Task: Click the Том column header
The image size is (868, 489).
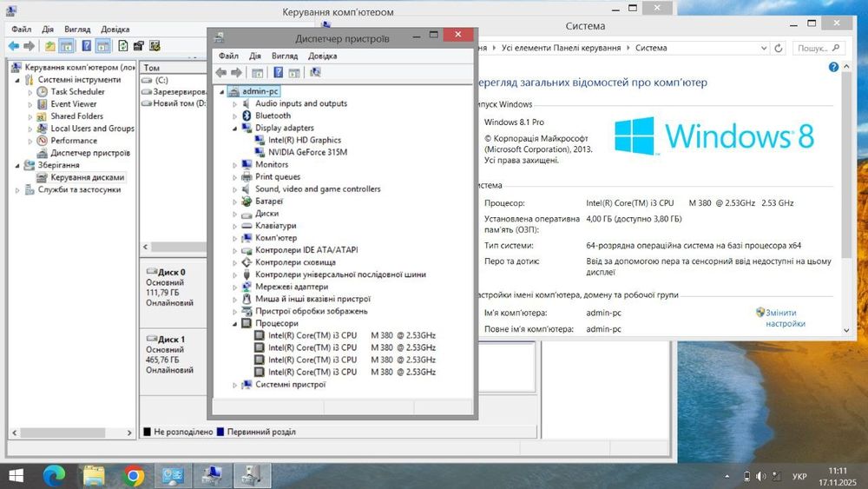Action: (x=173, y=68)
